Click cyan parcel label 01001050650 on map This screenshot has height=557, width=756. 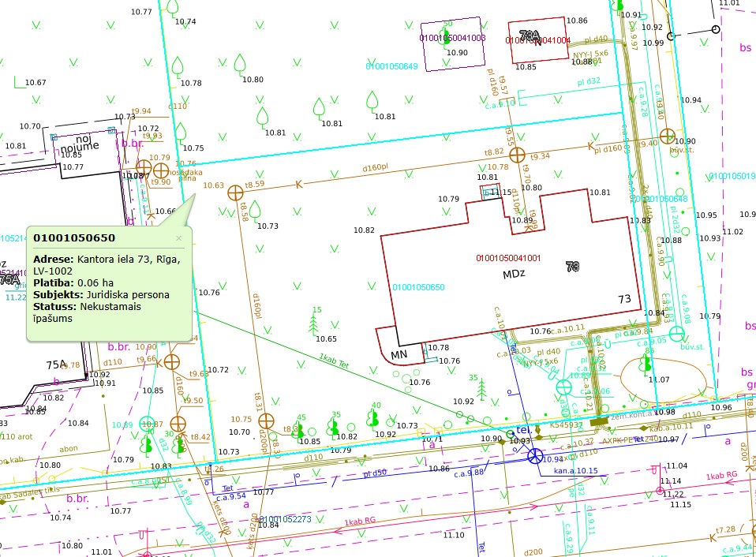click(418, 287)
